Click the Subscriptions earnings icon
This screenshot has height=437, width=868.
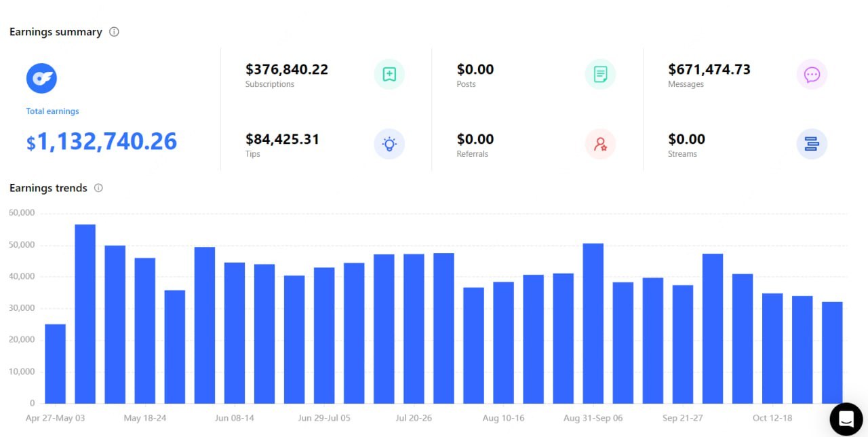click(389, 74)
